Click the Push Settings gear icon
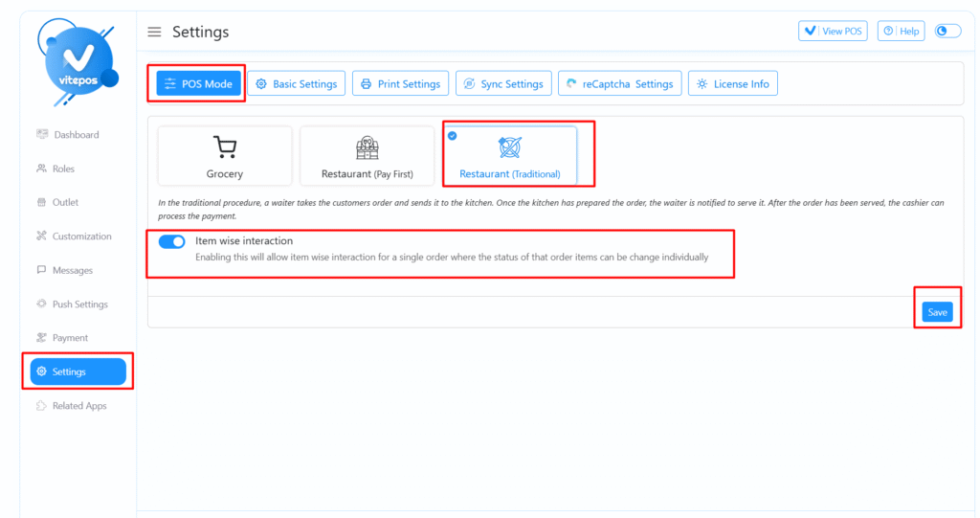This screenshot has width=980, height=518. [x=41, y=304]
